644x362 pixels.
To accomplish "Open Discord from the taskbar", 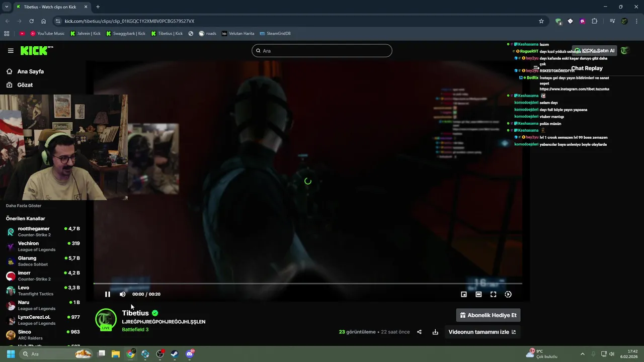I will [190, 354].
